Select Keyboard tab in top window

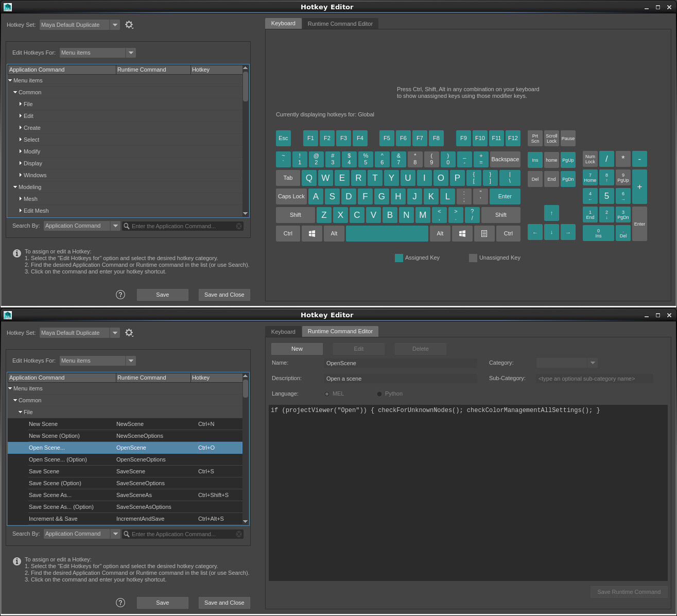(x=283, y=23)
